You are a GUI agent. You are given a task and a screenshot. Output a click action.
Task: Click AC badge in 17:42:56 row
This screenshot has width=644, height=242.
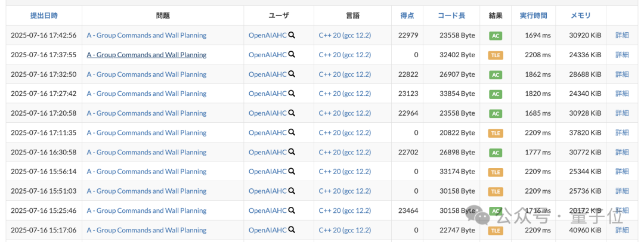pyautogui.click(x=496, y=36)
